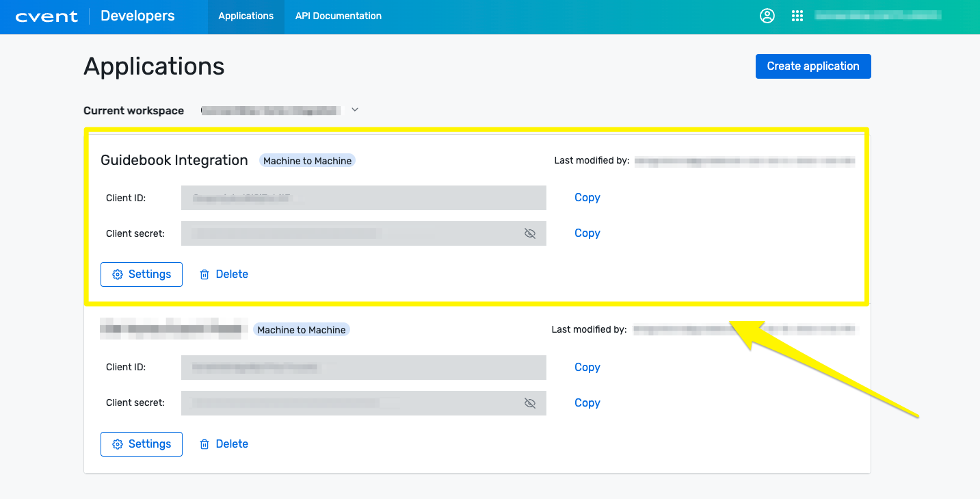Click the Cvent logo

click(47, 16)
